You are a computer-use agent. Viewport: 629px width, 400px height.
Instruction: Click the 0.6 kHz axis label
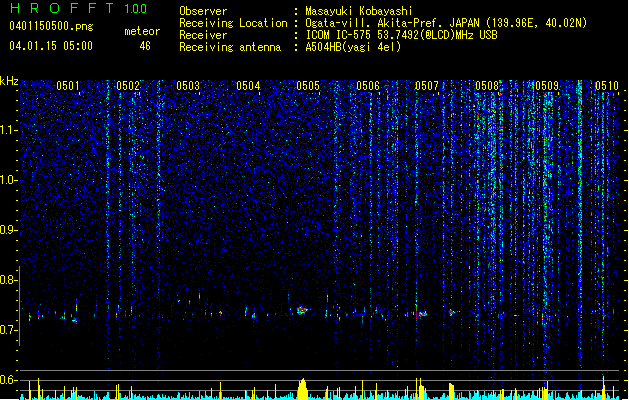[x=9, y=380]
